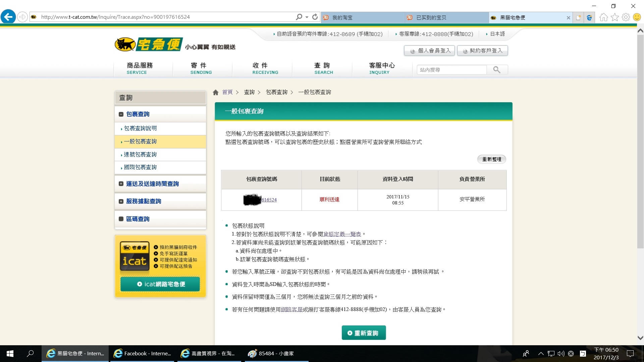644x362 pixels.
Task: Click the 安平營業所 office cell
Action: tap(472, 199)
